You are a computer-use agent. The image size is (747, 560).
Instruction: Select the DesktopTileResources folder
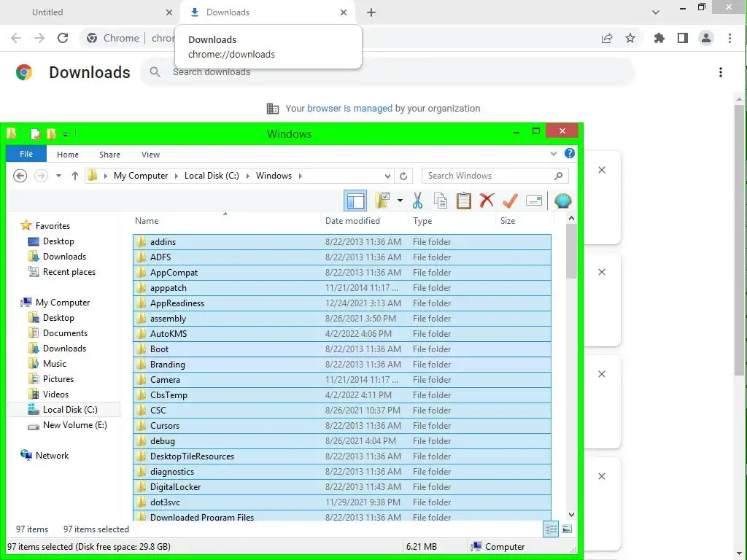coord(342,456)
